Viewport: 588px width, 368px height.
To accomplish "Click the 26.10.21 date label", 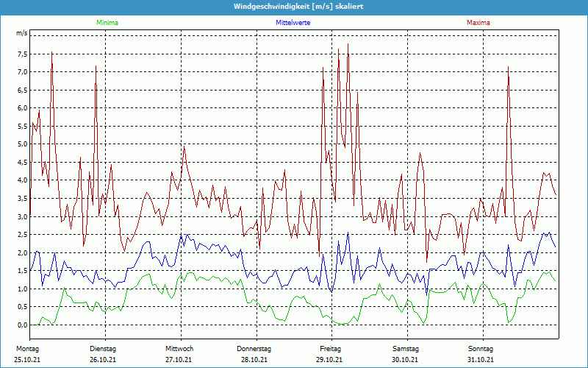I will pos(103,360).
